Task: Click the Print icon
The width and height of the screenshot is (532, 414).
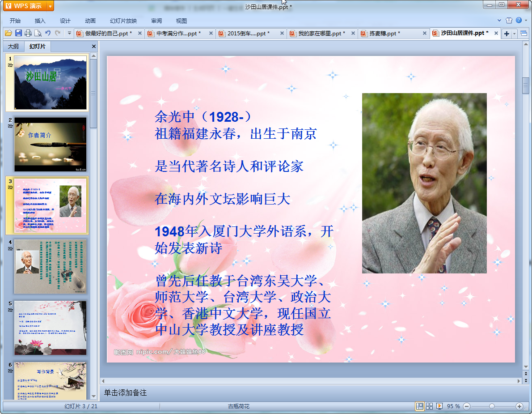Action: 28,33
